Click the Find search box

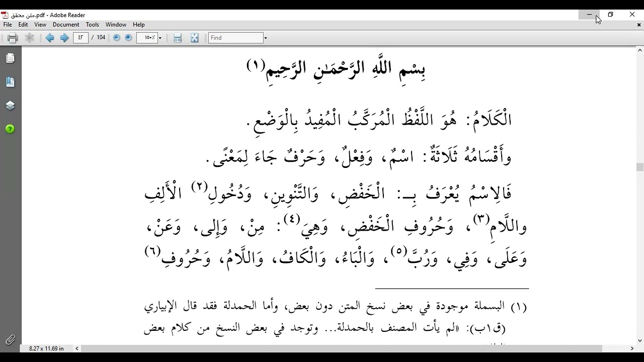click(236, 38)
